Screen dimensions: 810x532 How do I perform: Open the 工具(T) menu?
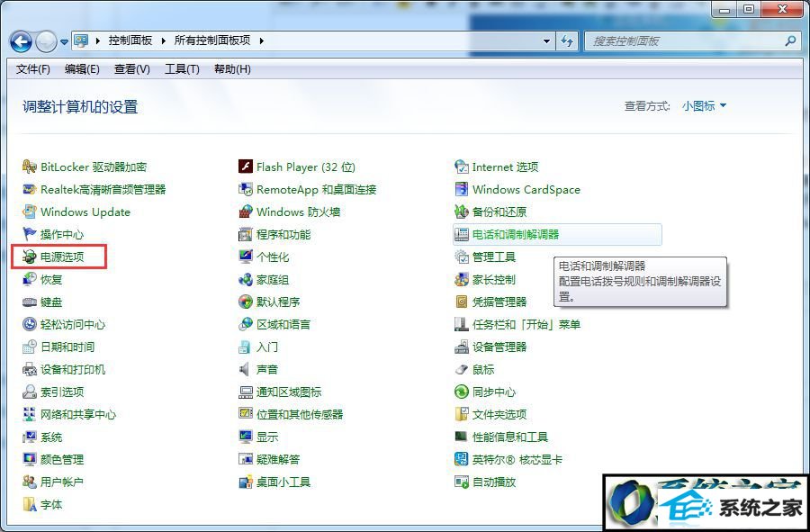(x=182, y=69)
